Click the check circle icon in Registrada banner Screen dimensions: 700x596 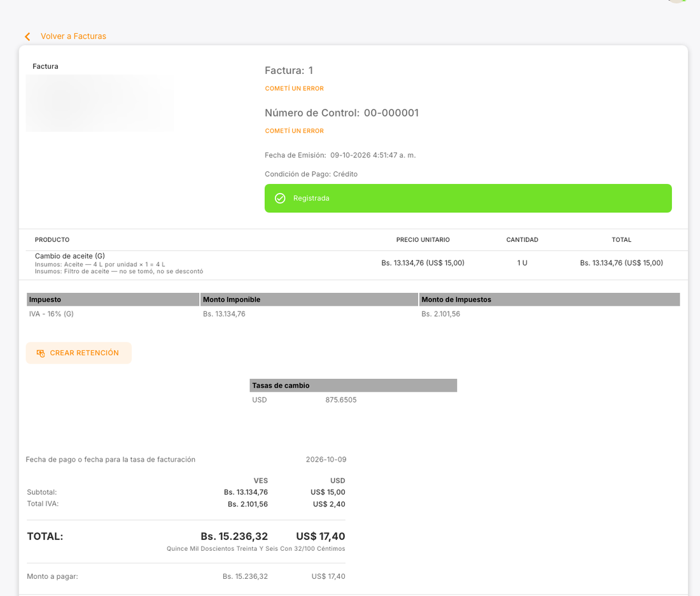tap(280, 199)
